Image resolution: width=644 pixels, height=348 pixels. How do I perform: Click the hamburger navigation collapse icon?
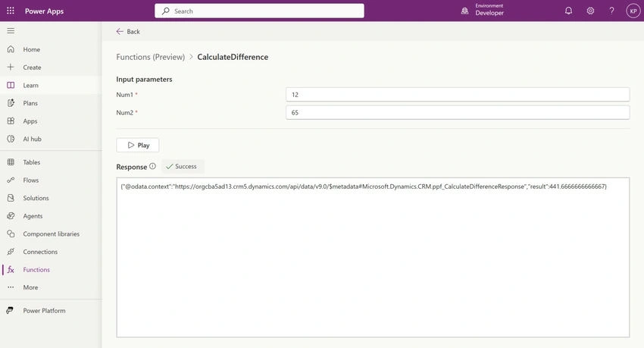tap(11, 31)
